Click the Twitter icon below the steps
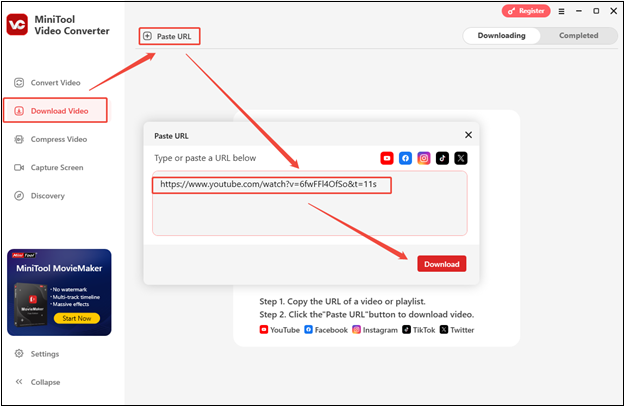 tap(444, 330)
